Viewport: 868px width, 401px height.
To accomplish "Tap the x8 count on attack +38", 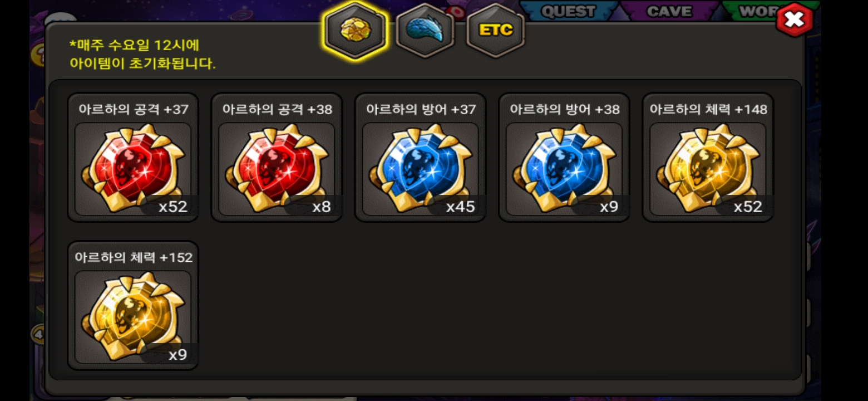I will coord(322,207).
